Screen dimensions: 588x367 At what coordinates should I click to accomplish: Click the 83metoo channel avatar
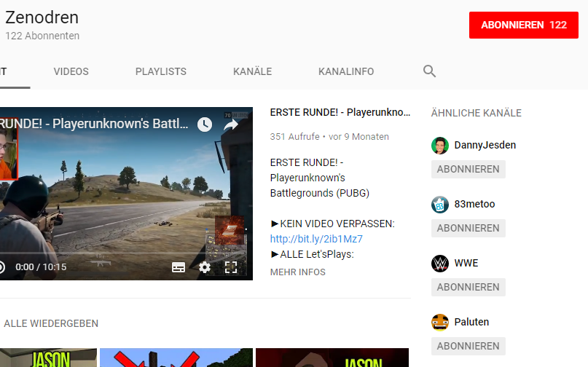point(440,204)
